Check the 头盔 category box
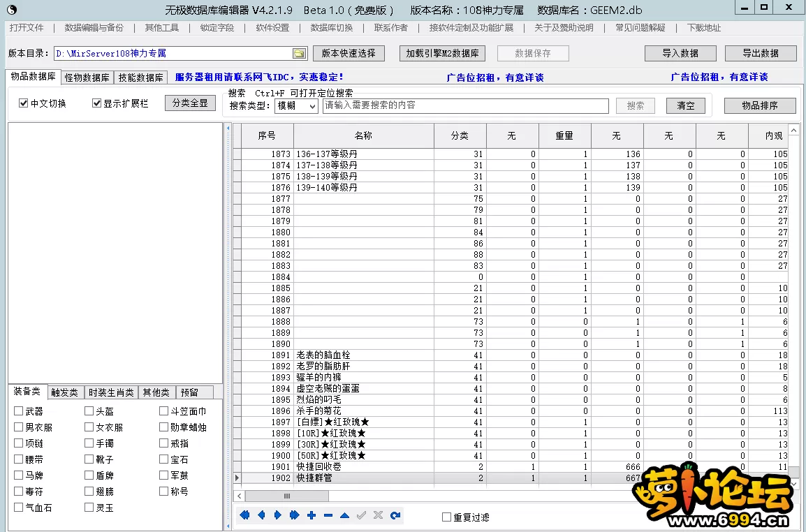 [89, 411]
